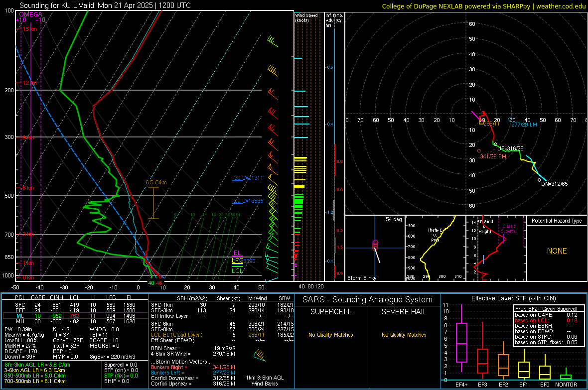Screen dimensions: 588x390
Task: Select the '6.5 C/km' lapse rate label
Action: pyautogui.click(x=156, y=183)
